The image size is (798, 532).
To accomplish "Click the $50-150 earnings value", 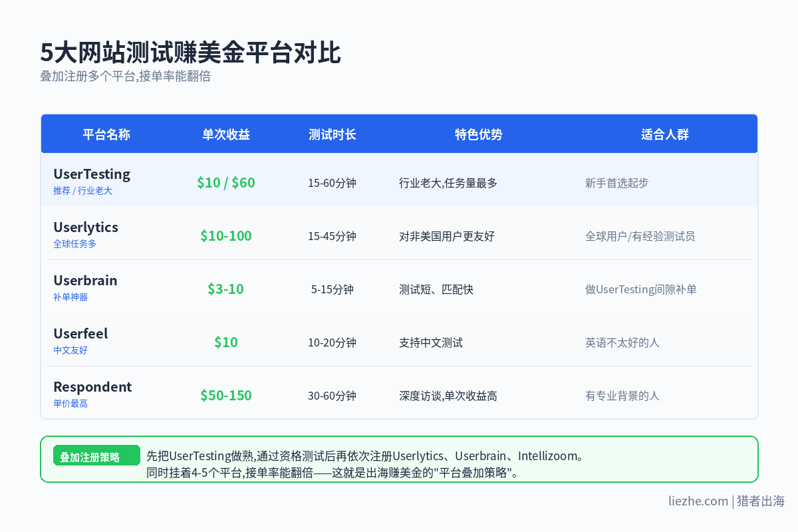I will (x=226, y=395).
